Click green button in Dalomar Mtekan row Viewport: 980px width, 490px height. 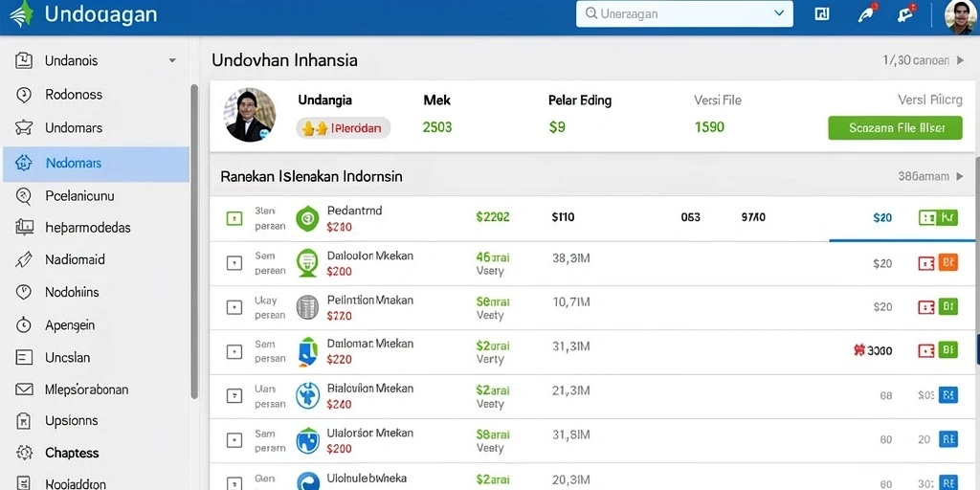[x=947, y=350]
